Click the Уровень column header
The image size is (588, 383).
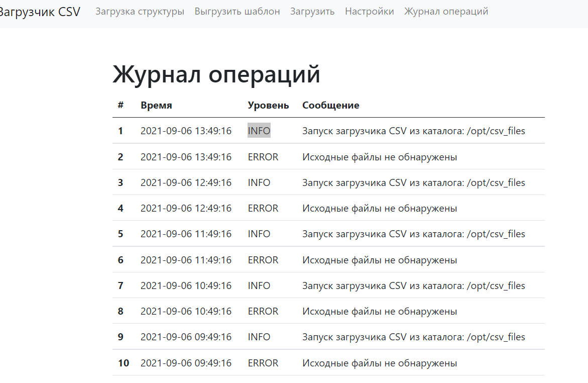(268, 105)
